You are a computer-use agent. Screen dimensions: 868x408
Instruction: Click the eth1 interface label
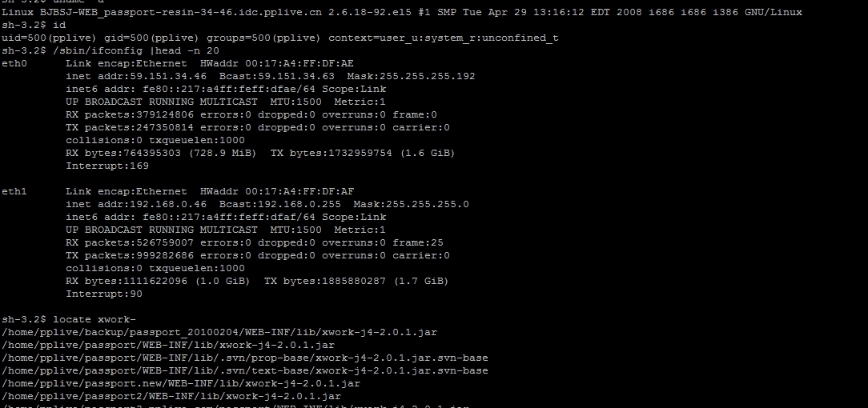coord(14,191)
